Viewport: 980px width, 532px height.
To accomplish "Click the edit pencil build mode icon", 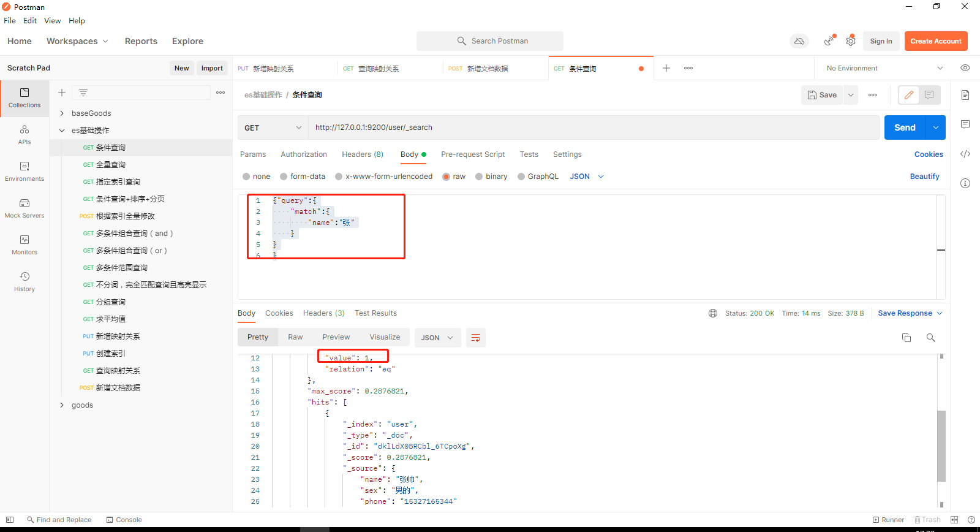I will 909,95.
